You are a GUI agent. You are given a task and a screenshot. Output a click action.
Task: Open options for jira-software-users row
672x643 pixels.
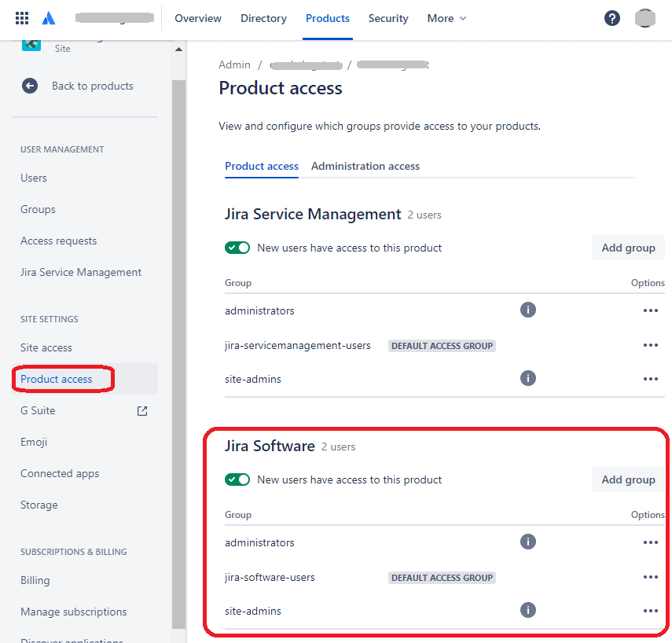651,577
